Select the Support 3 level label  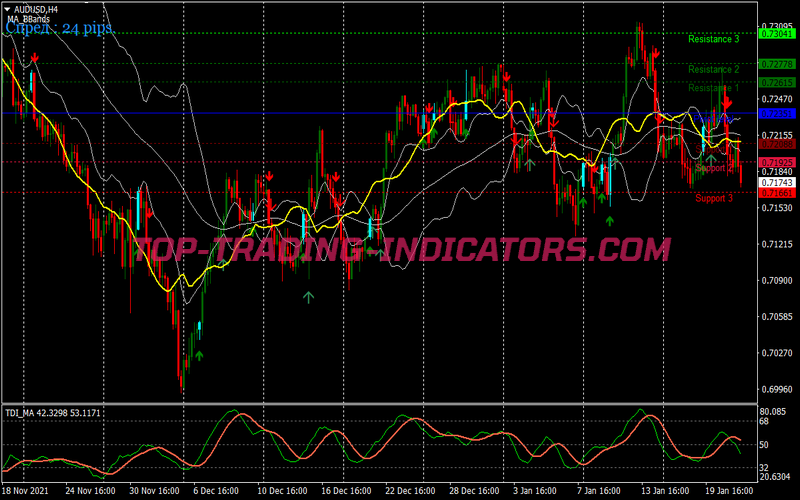click(x=714, y=198)
